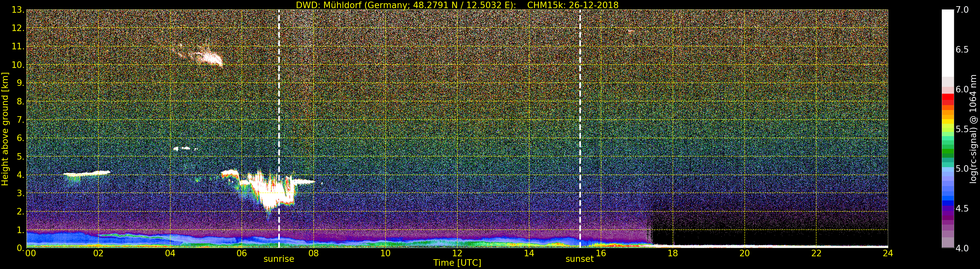Viewport: 980px width, 269px height.
Task: Click the '3.' tick on the height axis
Action: [20, 193]
